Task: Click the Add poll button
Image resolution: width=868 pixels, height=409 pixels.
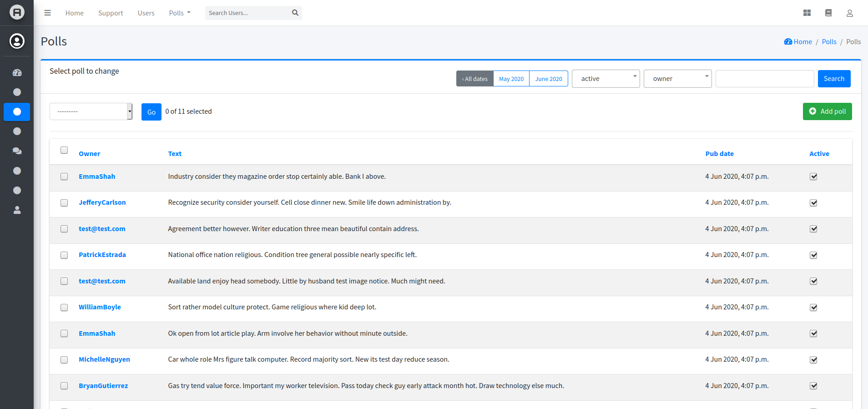Action: tap(827, 111)
